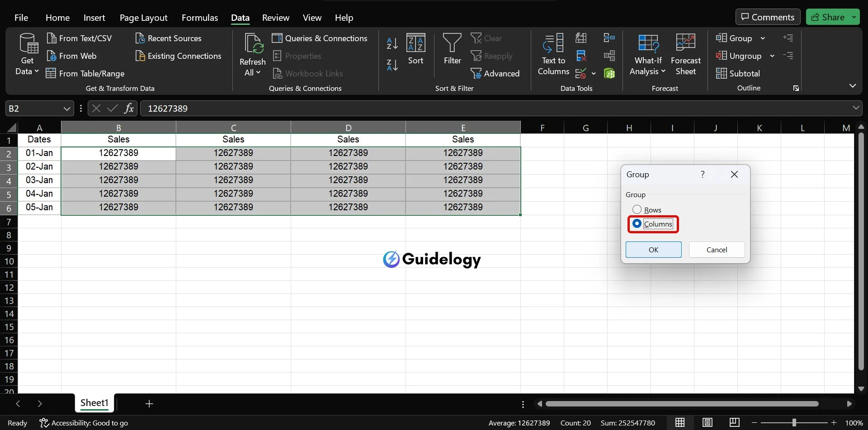Viewport: 868px width, 430px height.
Task: Open What-If Analysis dropdown
Action: [x=648, y=54]
